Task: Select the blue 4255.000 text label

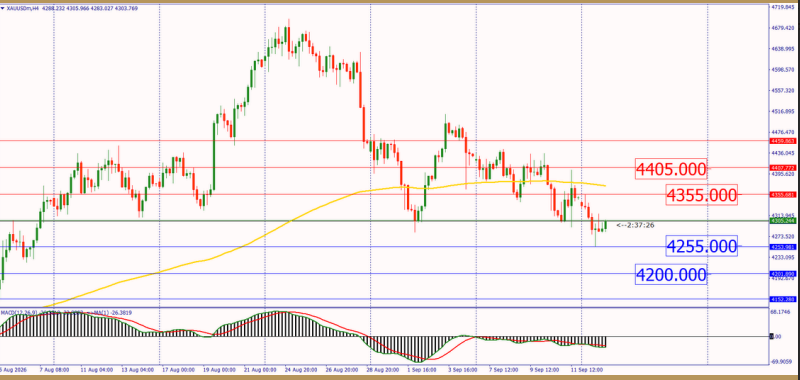Action: (702, 247)
